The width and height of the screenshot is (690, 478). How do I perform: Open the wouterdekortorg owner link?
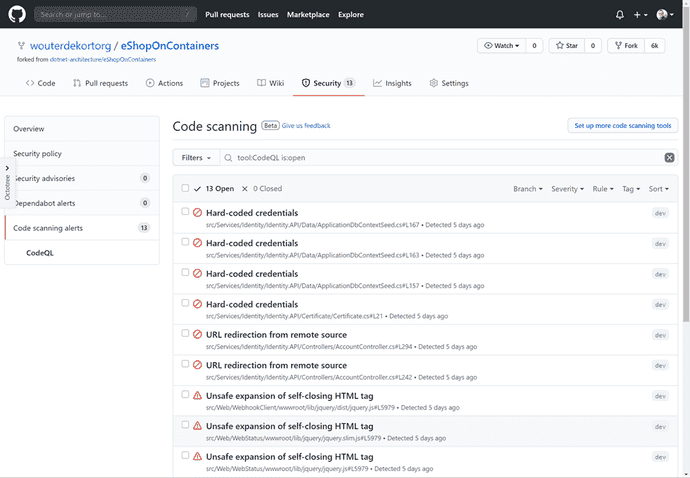(70, 46)
